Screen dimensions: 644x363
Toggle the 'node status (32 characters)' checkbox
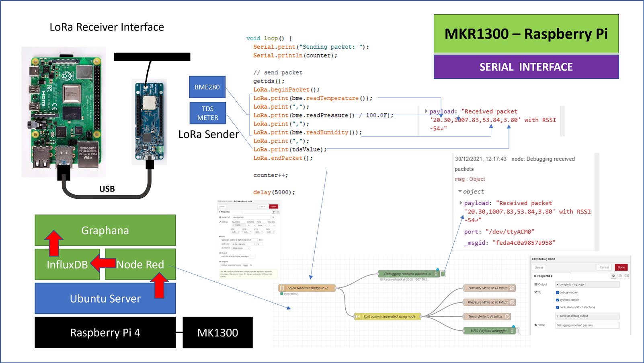point(558,307)
